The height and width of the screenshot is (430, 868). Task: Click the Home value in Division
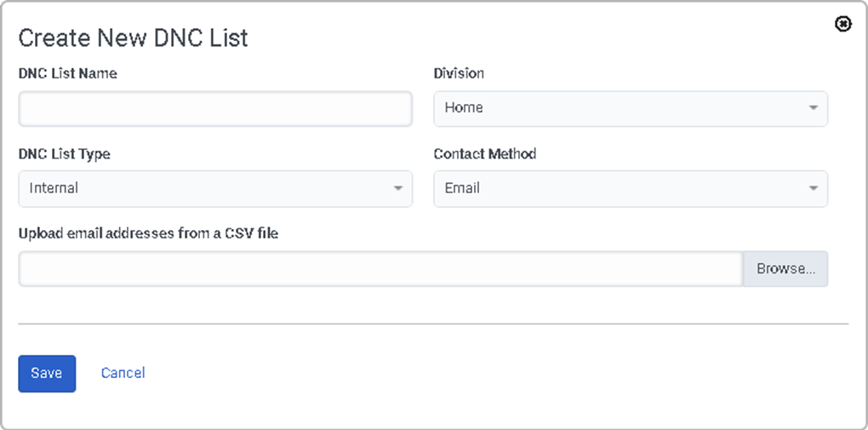coord(464,108)
